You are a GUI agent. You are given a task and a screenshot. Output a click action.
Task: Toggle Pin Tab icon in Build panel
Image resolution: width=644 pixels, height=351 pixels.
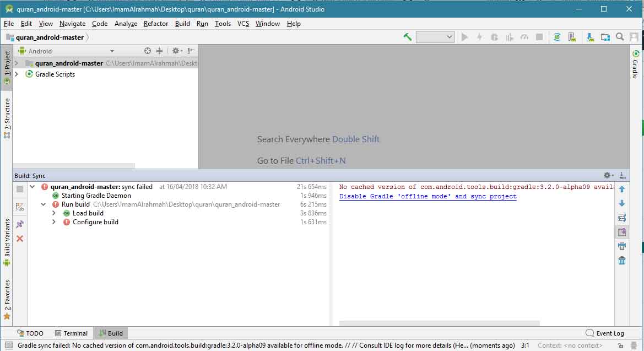(x=20, y=224)
